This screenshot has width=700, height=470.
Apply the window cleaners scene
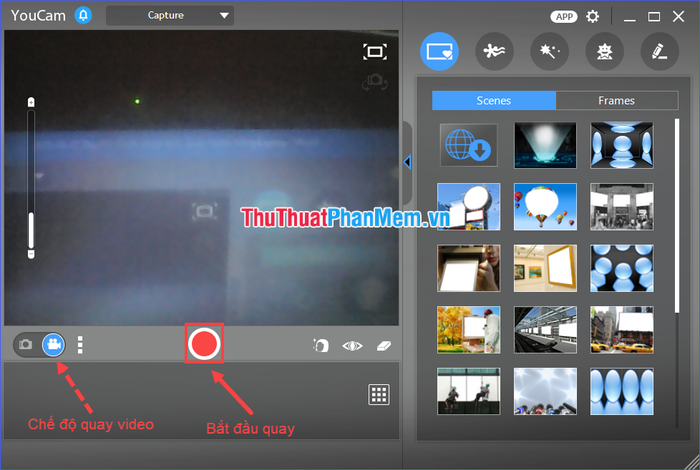[469, 391]
